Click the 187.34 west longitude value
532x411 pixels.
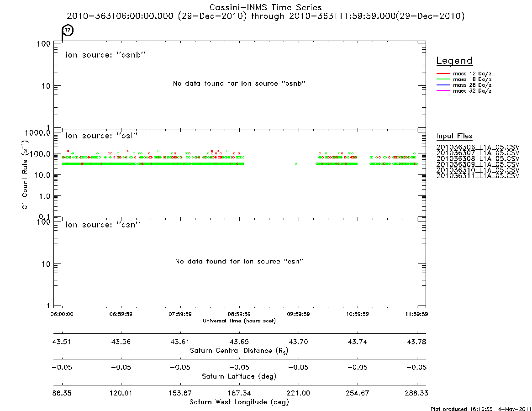point(239,393)
